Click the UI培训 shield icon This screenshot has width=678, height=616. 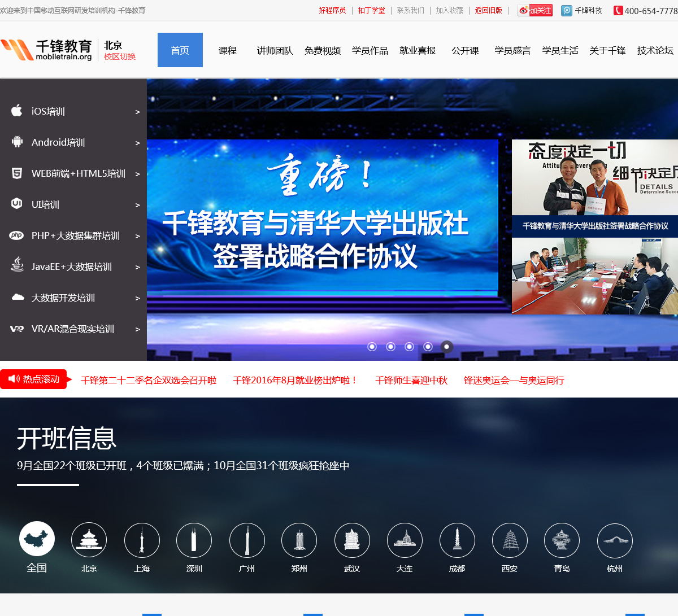pos(17,203)
